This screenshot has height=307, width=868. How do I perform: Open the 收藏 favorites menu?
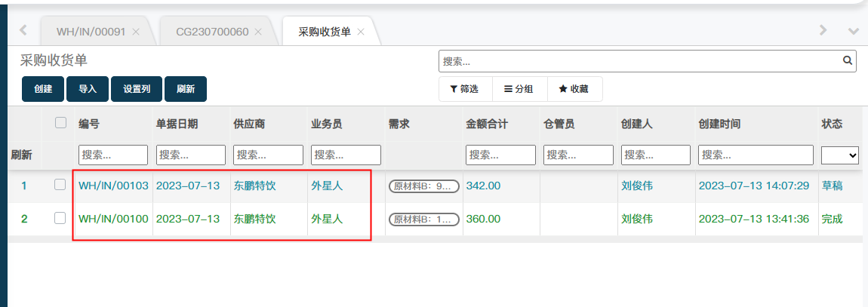574,89
